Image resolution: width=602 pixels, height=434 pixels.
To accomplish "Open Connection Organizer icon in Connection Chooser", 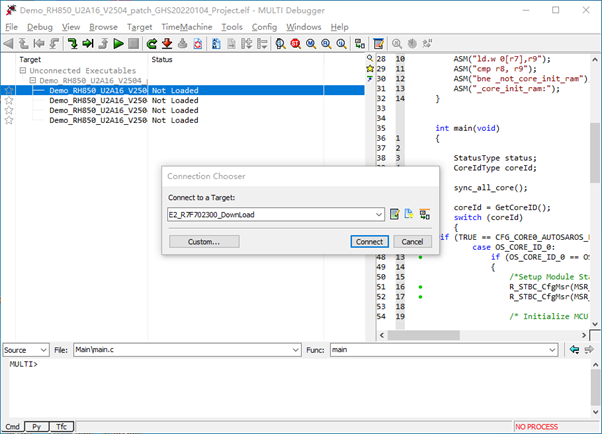I will (425, 214).
